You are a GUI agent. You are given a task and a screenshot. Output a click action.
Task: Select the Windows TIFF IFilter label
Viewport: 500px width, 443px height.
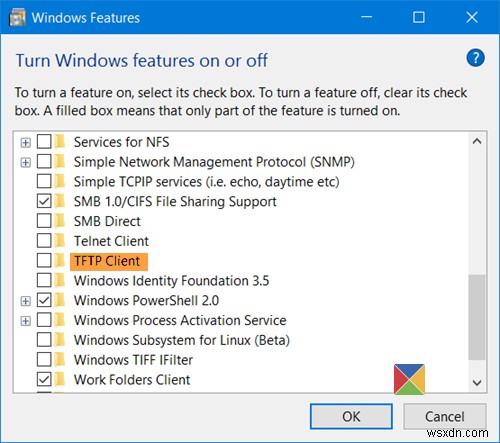(133, 360)
